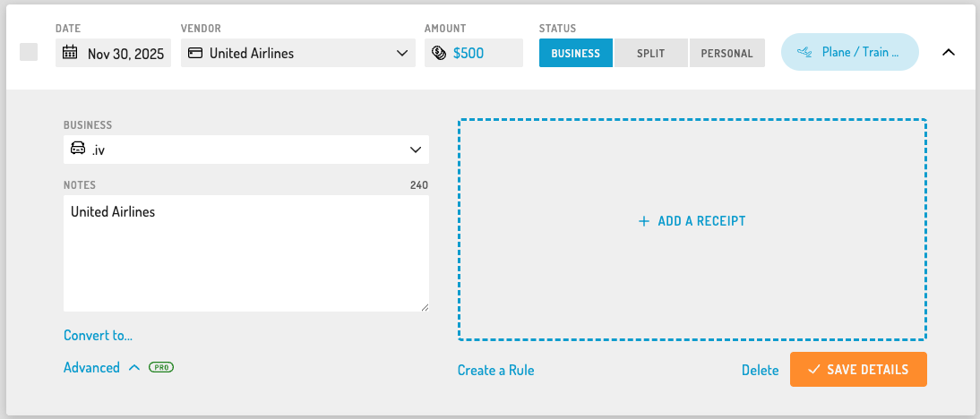This screenshot has height=419, width=980.
Task: Click the Create a Rule link
Action: [496, 371]
